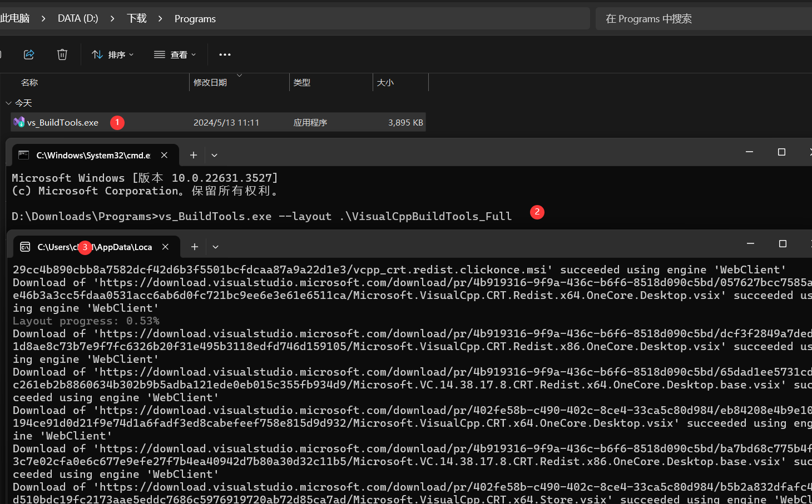Open tab dropdown in lower terminal
Viewport: 812px width, 504px height.
[215, 247]
